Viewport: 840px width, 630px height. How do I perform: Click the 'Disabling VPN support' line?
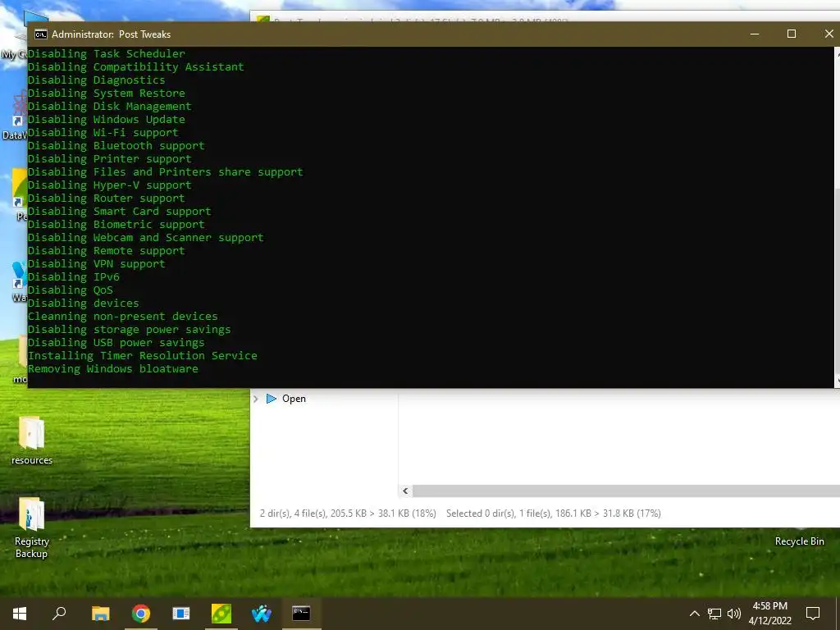pos(97,264)
